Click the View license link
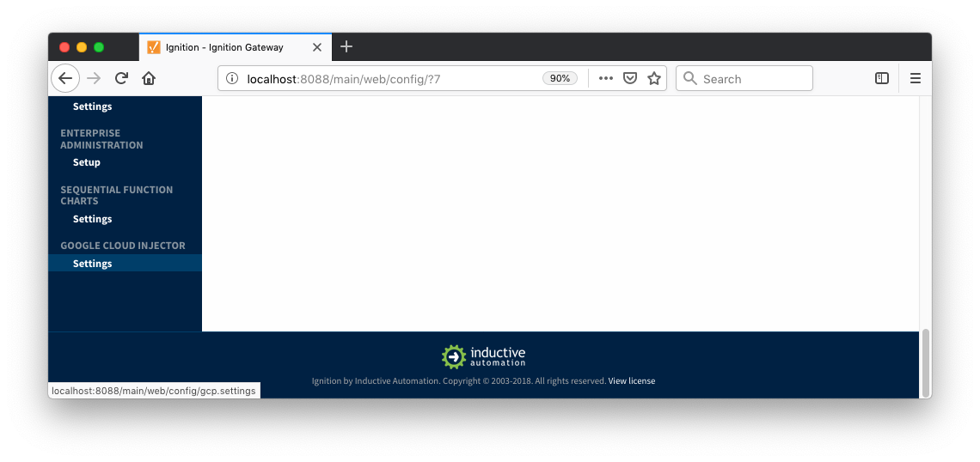Image resolution: width=980 pixels, height=462 pixels. point(631,381)
